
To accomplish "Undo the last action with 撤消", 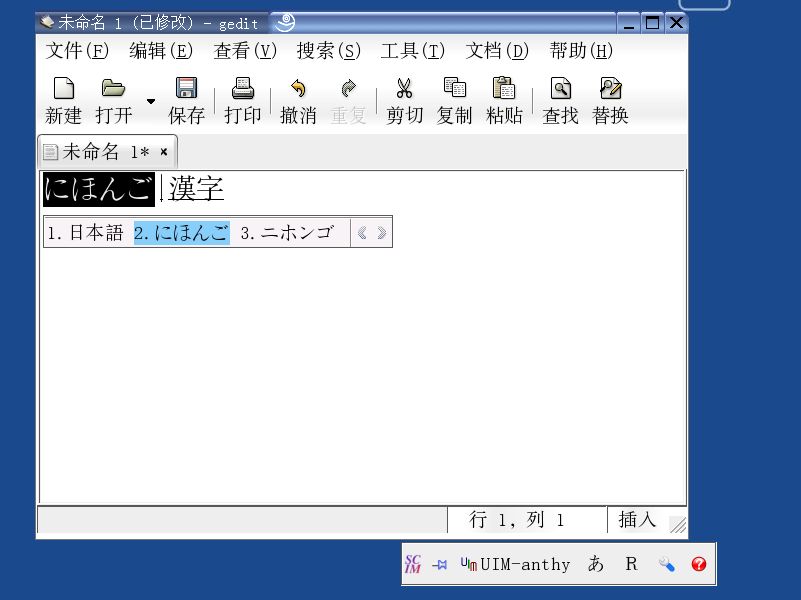I will click(298, 90).
